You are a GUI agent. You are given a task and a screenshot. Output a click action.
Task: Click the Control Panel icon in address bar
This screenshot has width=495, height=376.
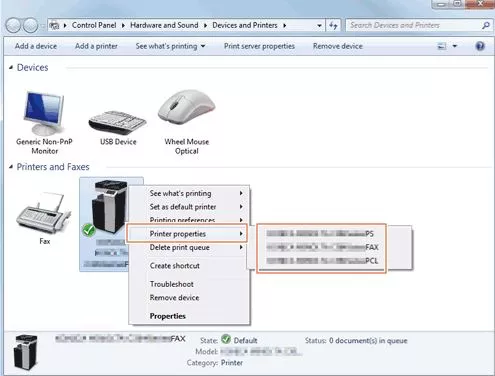click(x=55, y=25)
